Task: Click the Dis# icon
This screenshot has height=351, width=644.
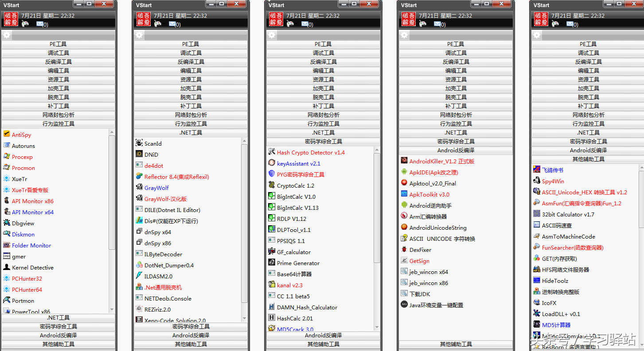Action: click(x=139, y=221)
